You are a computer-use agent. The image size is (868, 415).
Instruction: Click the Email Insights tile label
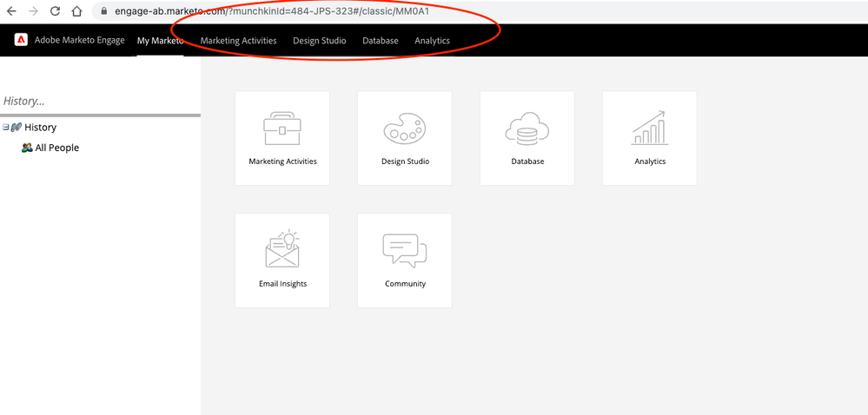click(x=283, y=284)
